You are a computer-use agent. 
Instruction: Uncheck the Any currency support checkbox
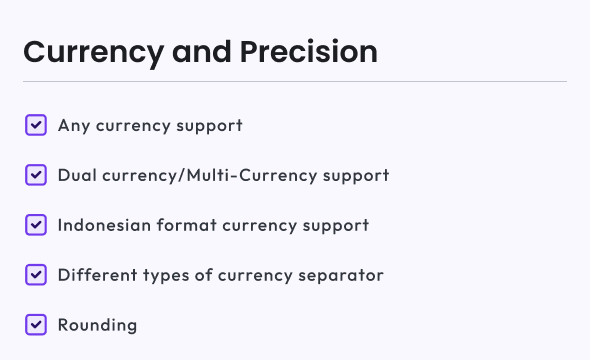(x=36, y=125)
